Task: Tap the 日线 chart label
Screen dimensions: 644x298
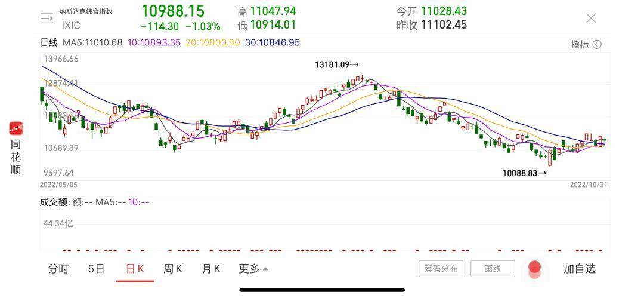Action: click(49, 42)
